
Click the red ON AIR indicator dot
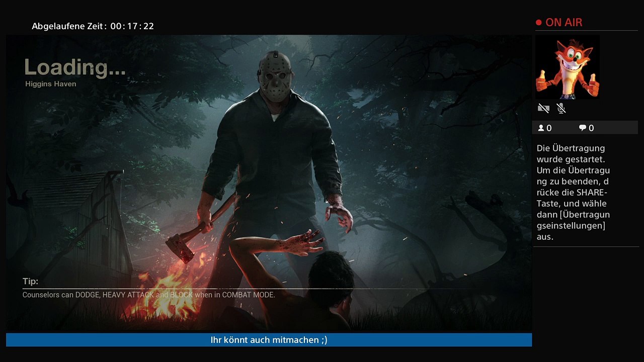tap(539, 23)
